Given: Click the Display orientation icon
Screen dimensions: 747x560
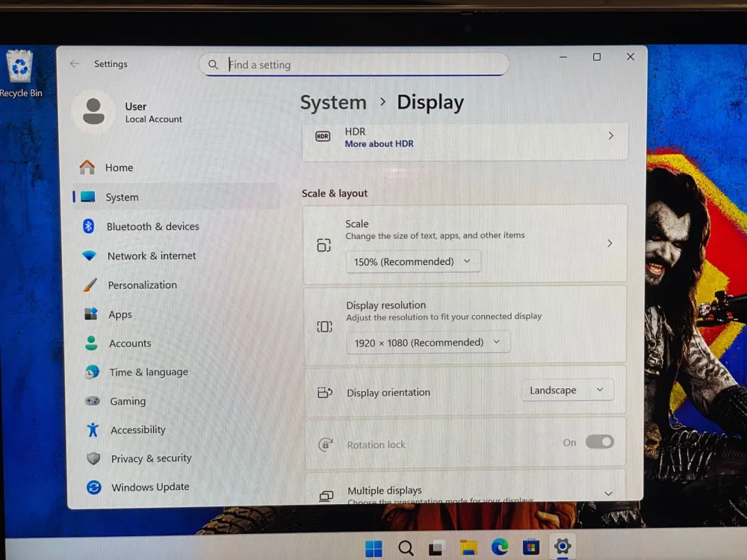Looking at the screenshot, I should (x=325, y=393).
